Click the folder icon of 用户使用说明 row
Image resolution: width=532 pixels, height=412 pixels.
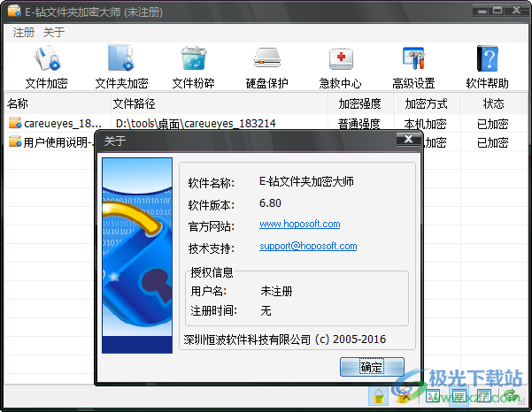point(15,141)
